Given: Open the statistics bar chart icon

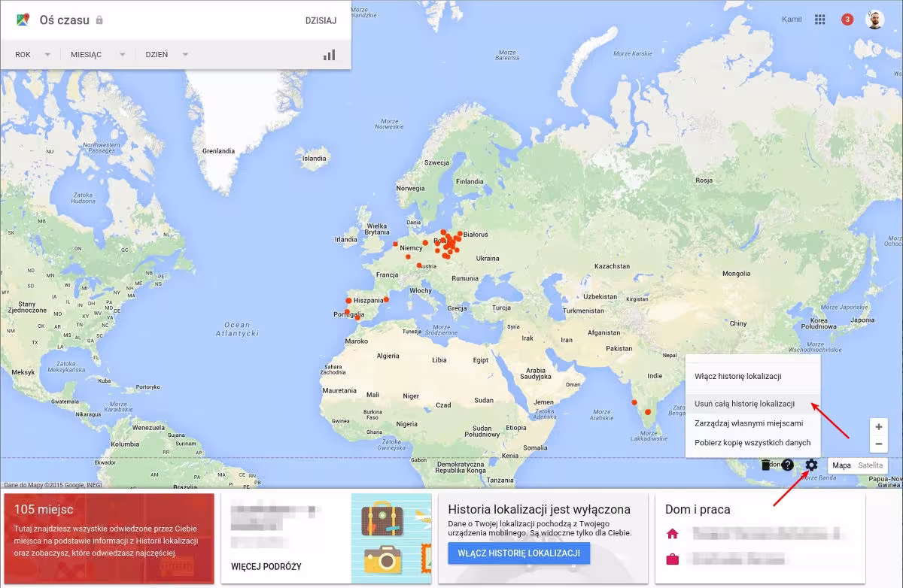Looking at the screenshot, I should click(329, 54).
